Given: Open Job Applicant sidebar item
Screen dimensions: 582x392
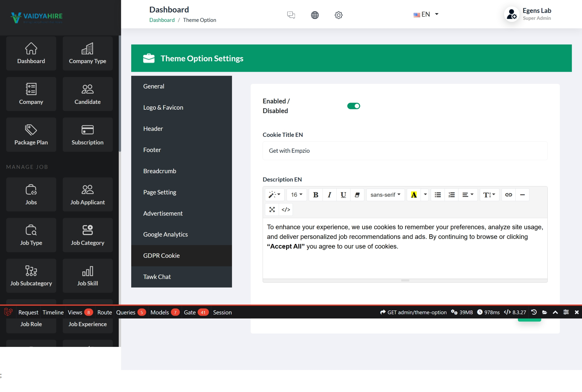Looking at the screenshot, I should [x=88, y=194].
